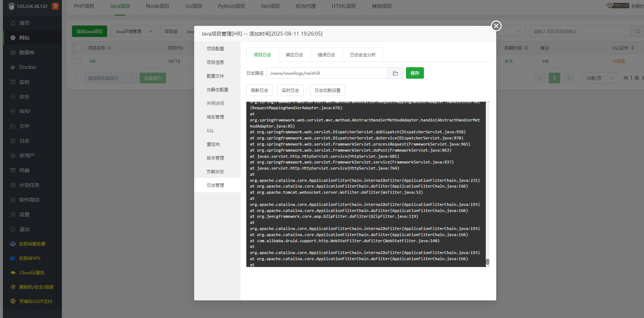Click the terminal icon in sidebar
644x318 pixels.
click(13, 170)
